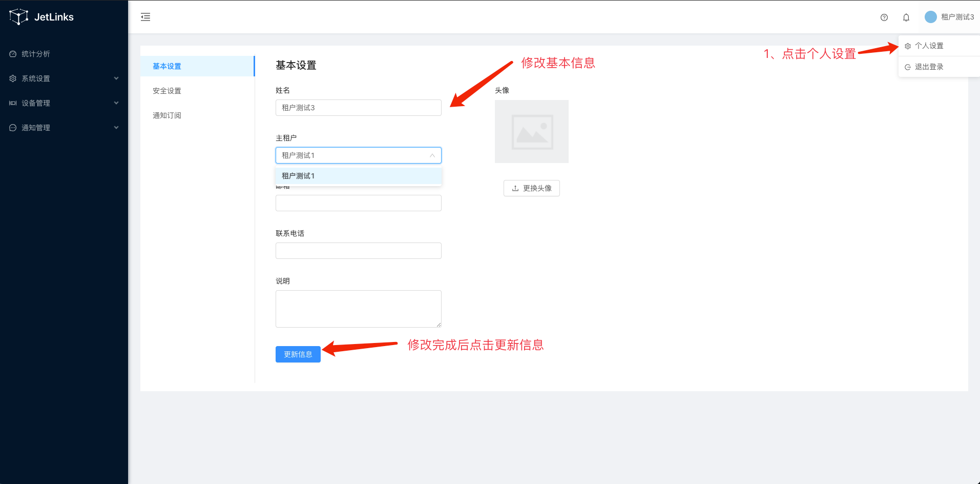Click the device icon beside 设备管理
This screenshot has height=484, width=980.
13,103
